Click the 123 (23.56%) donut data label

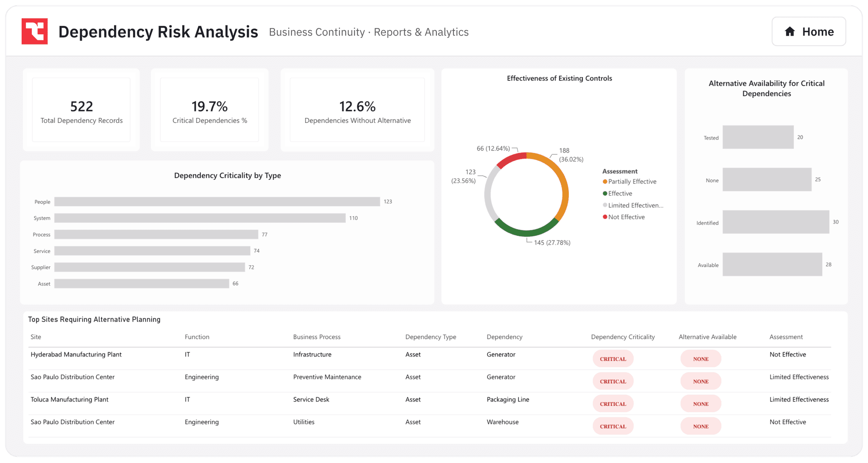463,176
